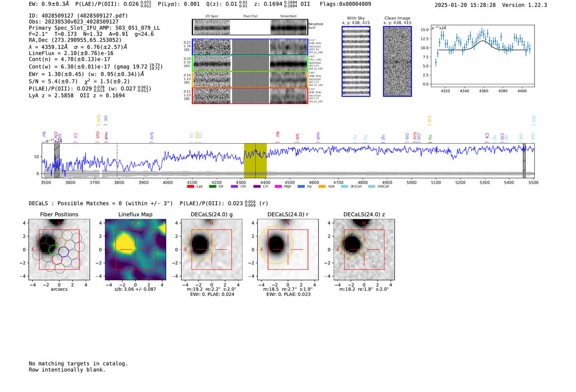Click the CIV legend swatch below the spectrum
Viewport: 576px width, 392px height.
pyautogui.click(x=235, y=186)
